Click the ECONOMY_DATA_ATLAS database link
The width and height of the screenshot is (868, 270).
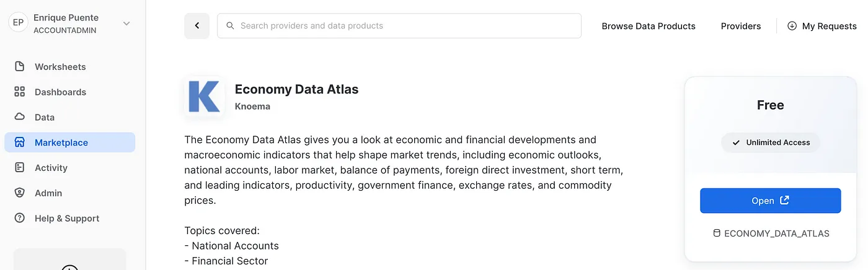(771, 233)
